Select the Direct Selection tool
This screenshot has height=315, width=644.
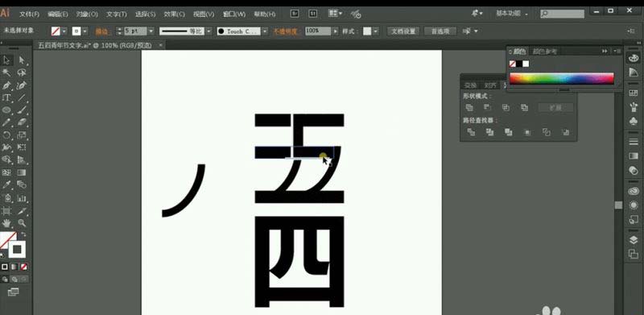(x=22, y=60)
